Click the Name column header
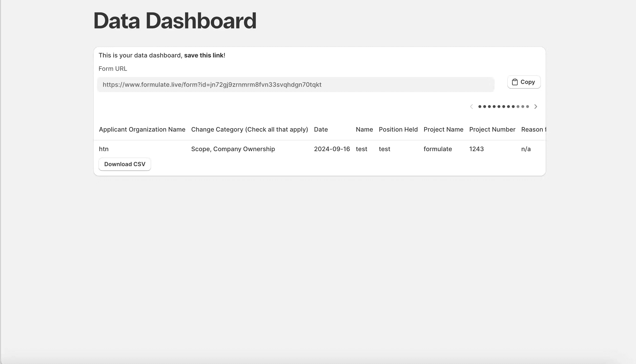The height and width of the screenshot is (364, 636). 364,129
